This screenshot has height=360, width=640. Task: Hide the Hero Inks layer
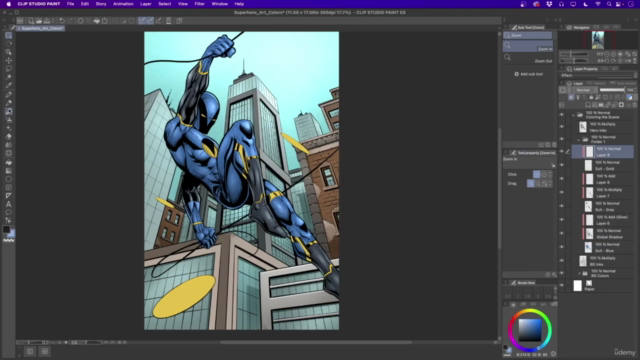tap(562, 127)
